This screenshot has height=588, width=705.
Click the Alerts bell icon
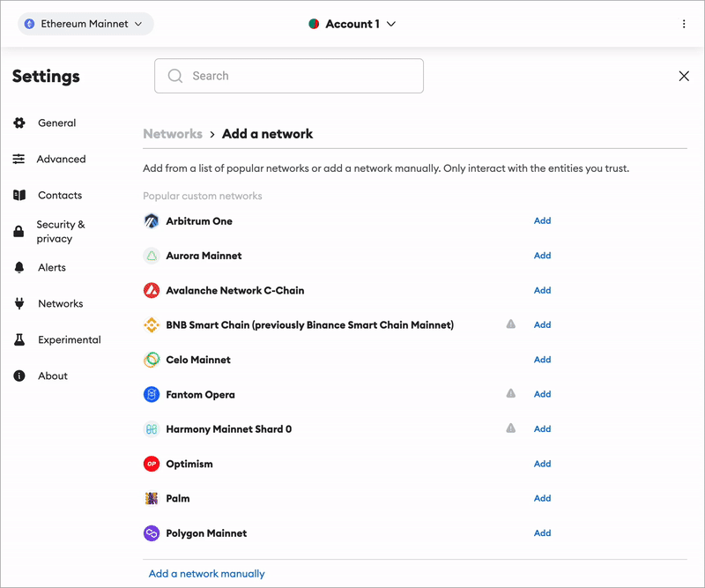click(x=19, y=268)
